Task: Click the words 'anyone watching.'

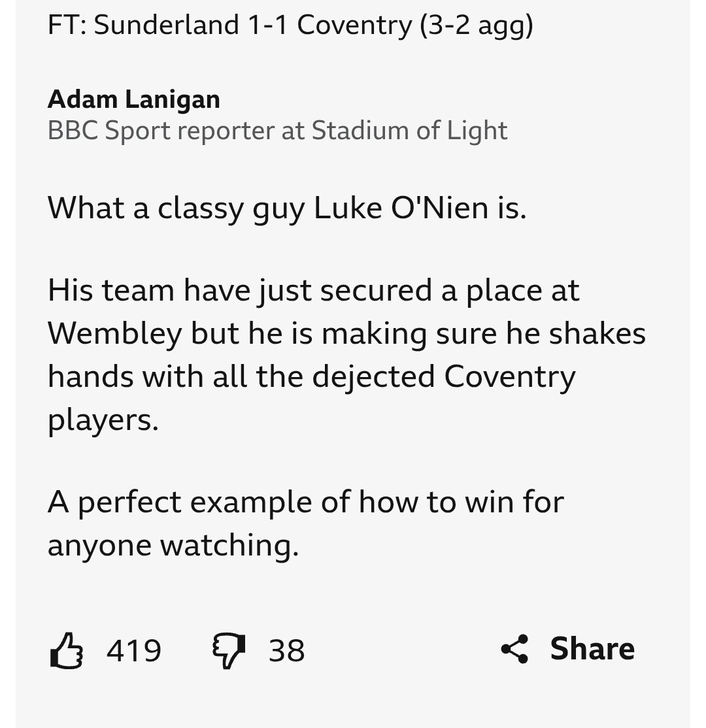Action: point(173,544)
